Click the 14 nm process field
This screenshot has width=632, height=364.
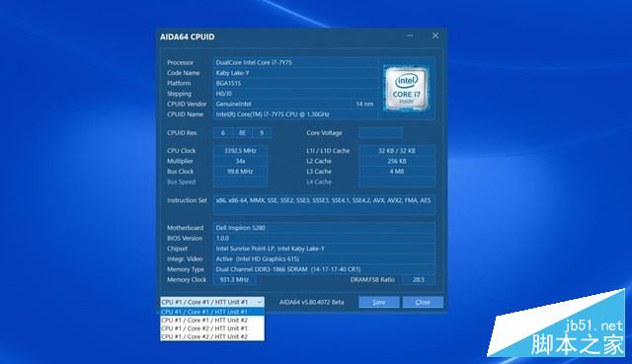[x=364, y=104]
